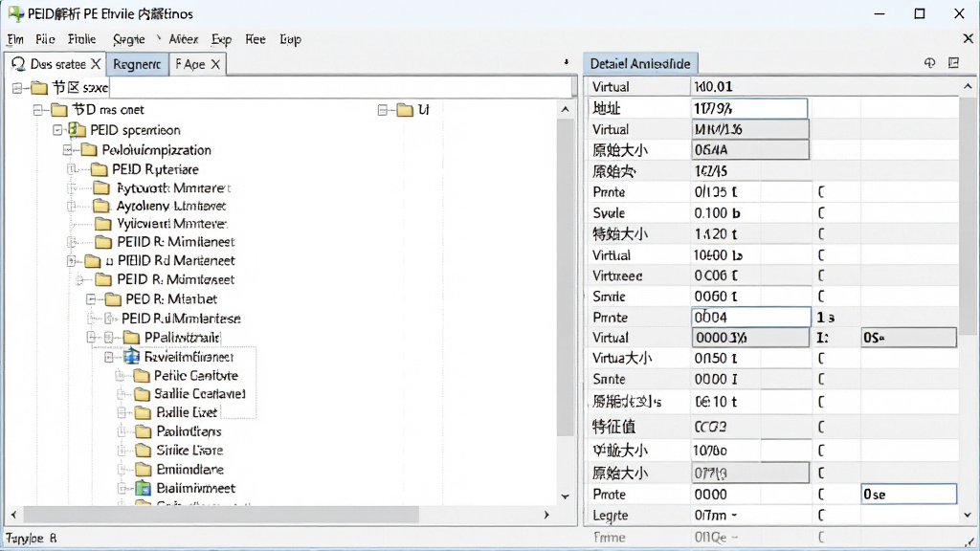
Task: Click the PEID app icon in the title bar
Action: click(15, 13)
